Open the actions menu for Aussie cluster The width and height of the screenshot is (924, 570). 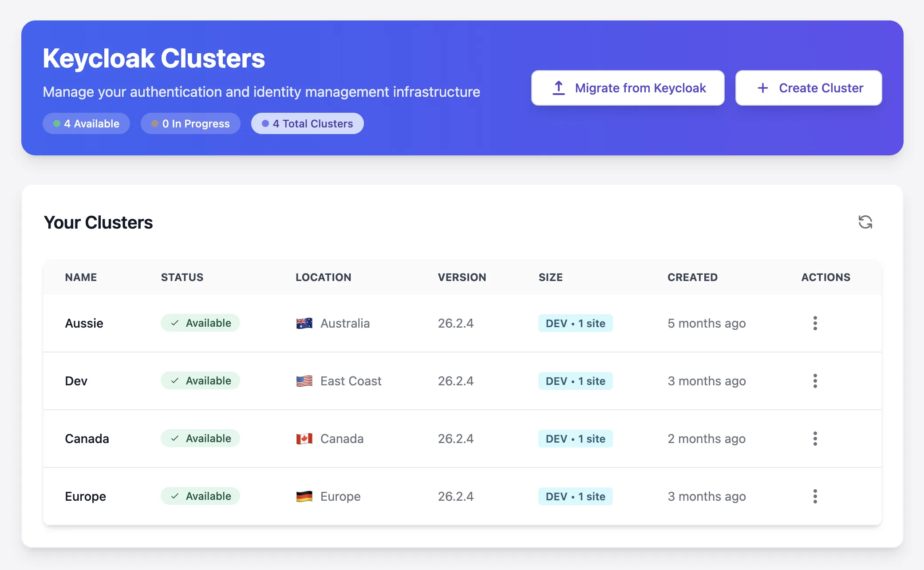click(x=815, y=323)
